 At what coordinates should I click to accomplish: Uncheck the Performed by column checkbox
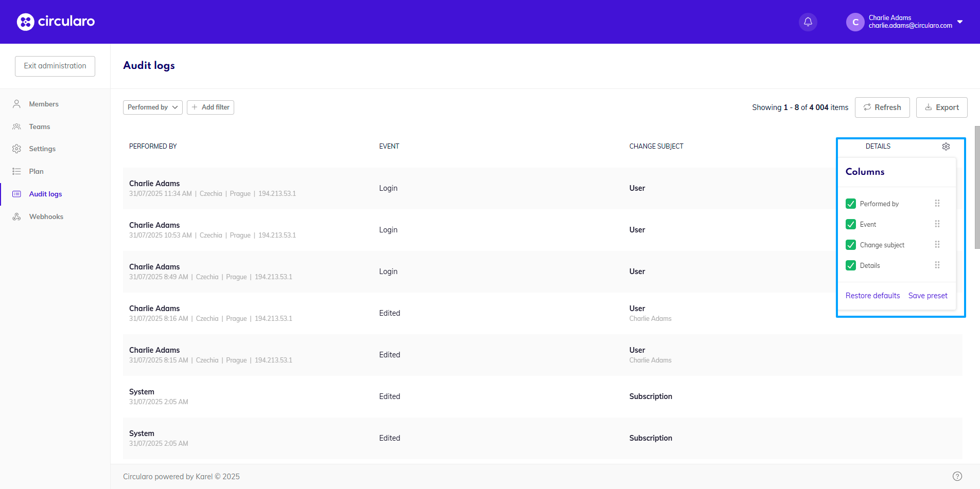click(850, 204)
